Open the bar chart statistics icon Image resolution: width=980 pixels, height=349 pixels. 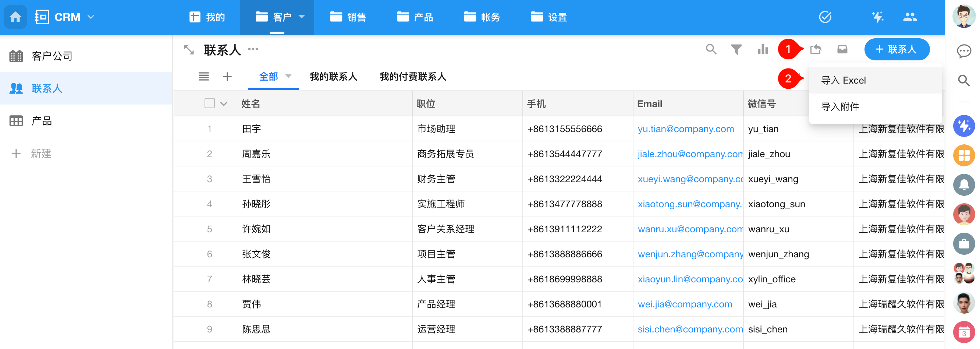[x=762, y=49]
